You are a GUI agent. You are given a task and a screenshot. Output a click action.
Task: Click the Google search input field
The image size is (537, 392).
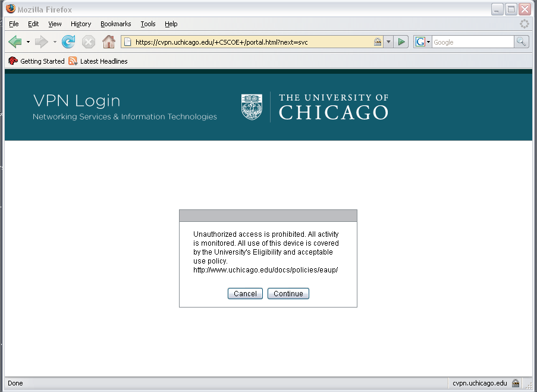(x=473, y=42)
